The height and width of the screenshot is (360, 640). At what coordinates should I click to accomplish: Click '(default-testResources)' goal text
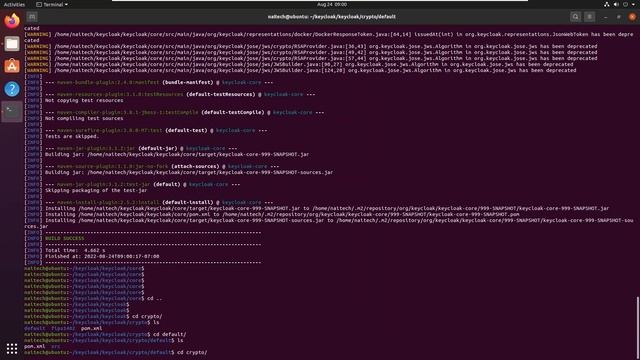pos(221,94)
